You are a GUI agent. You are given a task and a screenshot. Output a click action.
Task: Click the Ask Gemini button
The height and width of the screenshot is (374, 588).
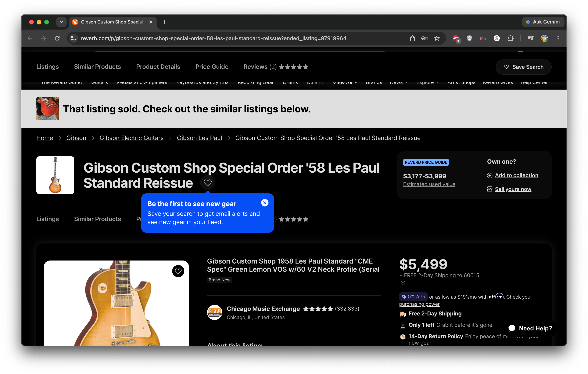click(x=543, y=22)
